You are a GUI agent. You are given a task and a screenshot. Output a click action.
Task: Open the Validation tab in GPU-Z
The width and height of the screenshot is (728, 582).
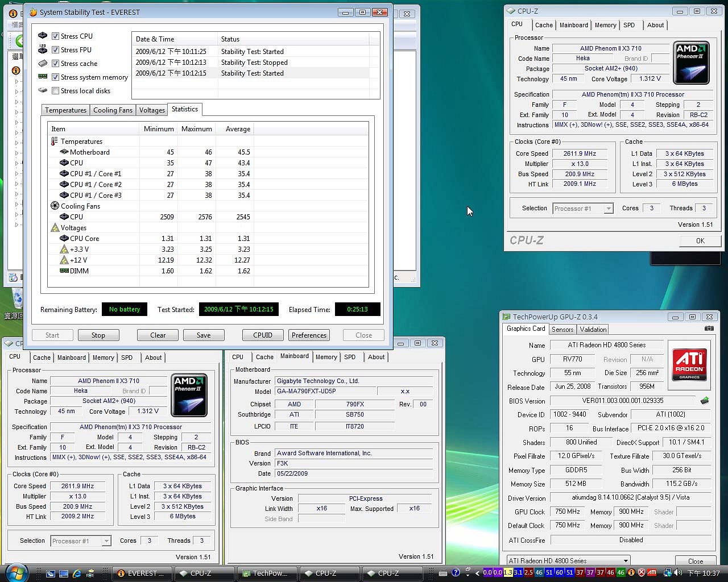pyautogui.click(x=593, y=330)
